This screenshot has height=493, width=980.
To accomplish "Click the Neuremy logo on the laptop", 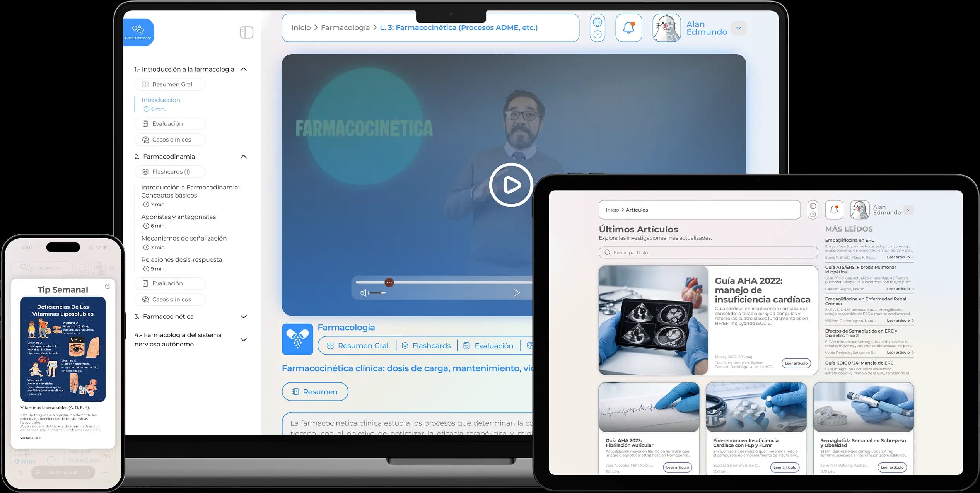I will [138, 32].
